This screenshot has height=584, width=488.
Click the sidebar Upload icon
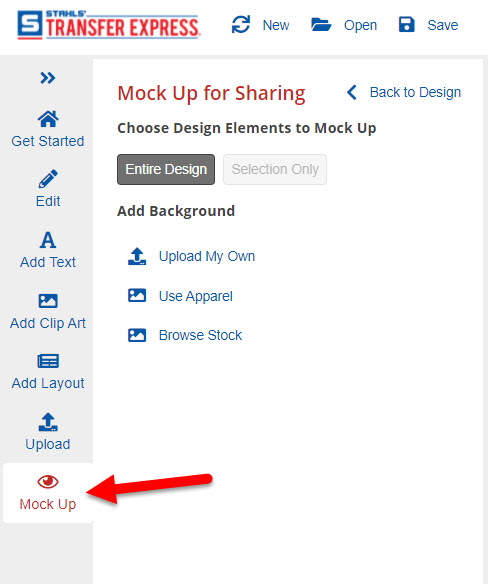[48, 422]
